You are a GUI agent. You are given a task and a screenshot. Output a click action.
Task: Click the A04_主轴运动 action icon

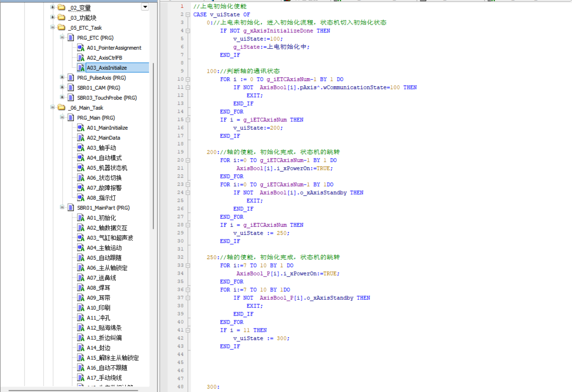tap(81, 248)
